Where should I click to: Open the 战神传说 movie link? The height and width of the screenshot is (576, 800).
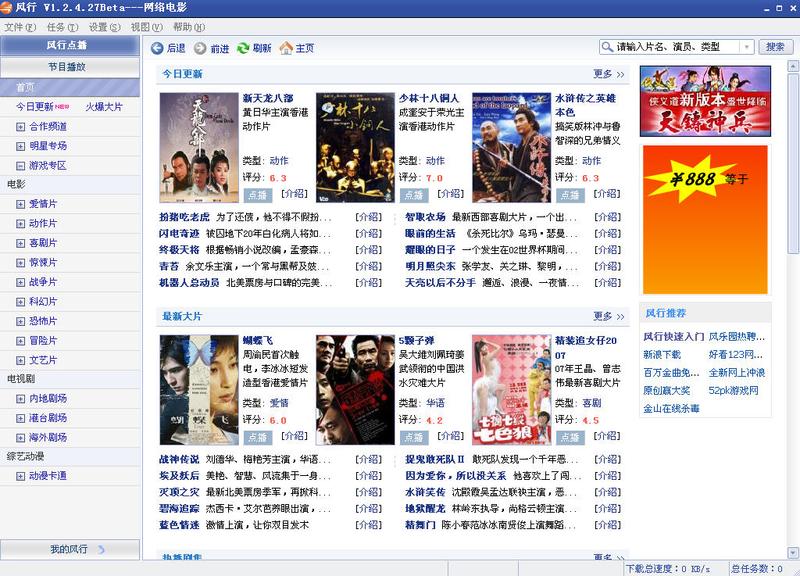[179, 459]
